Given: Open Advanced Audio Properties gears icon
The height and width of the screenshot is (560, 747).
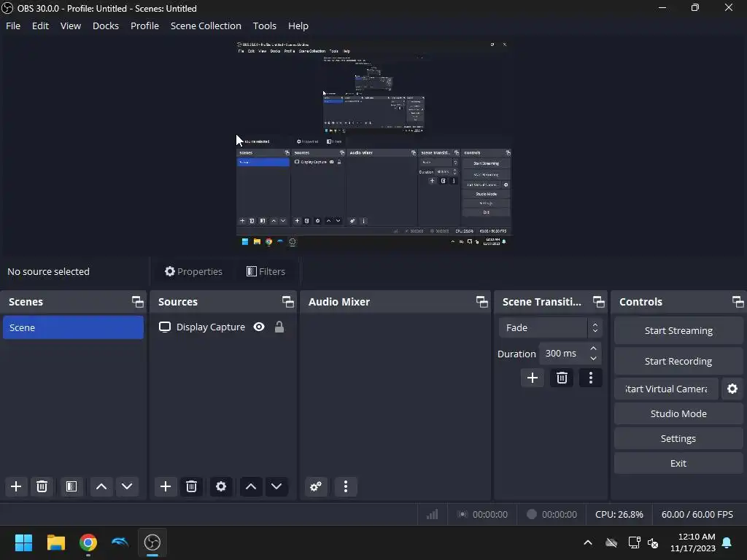Looking at the screenshot, I should point(316,486).
